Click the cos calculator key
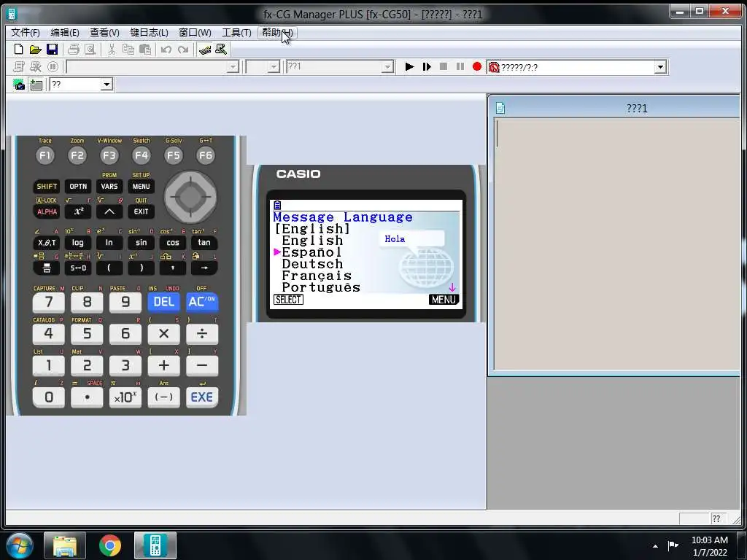The image size is (747, 560). pos(172,242)
